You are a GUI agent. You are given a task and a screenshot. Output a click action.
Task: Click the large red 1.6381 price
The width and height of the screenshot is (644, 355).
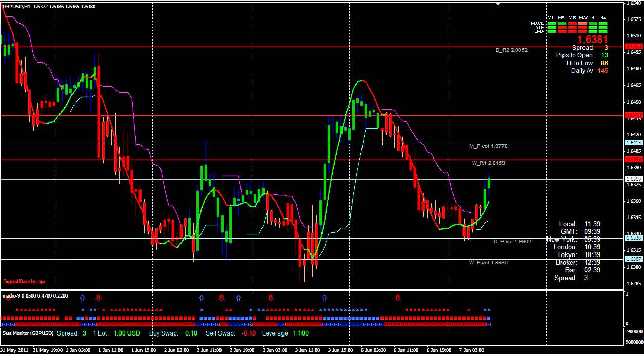593,40
